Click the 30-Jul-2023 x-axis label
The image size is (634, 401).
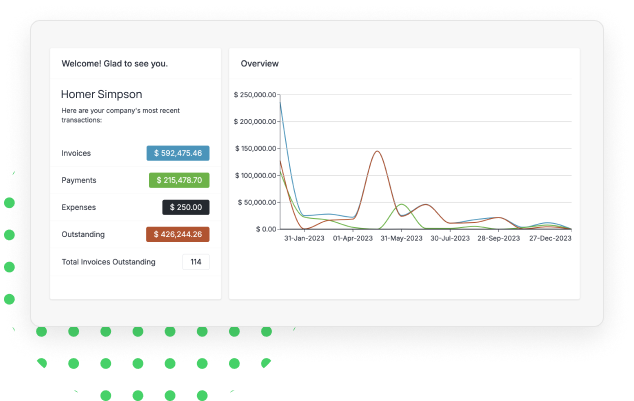point(449,239)
